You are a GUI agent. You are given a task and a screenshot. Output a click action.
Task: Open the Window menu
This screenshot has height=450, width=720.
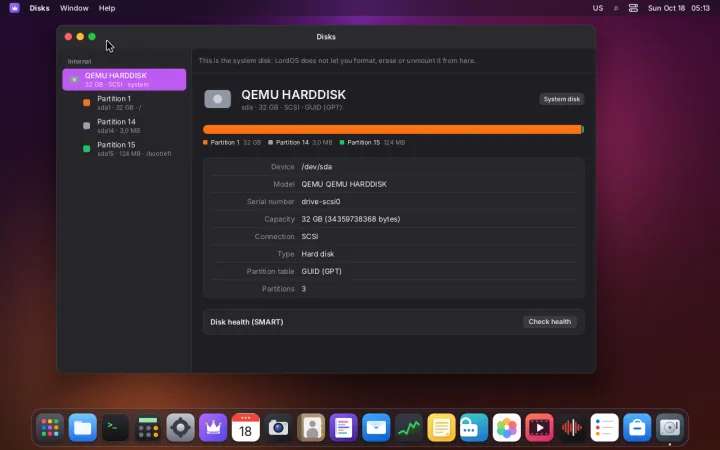pos(74,8)
